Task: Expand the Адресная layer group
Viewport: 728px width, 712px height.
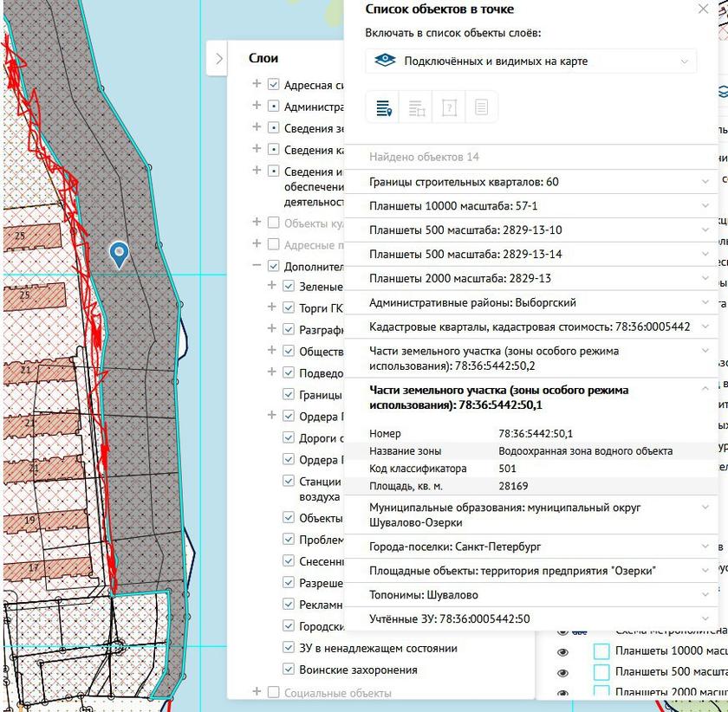Action: tap(257, 83)
